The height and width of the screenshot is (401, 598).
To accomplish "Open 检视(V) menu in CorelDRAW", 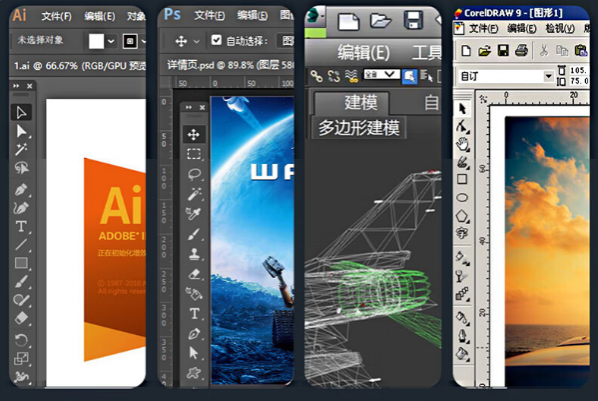I will 560,29.
